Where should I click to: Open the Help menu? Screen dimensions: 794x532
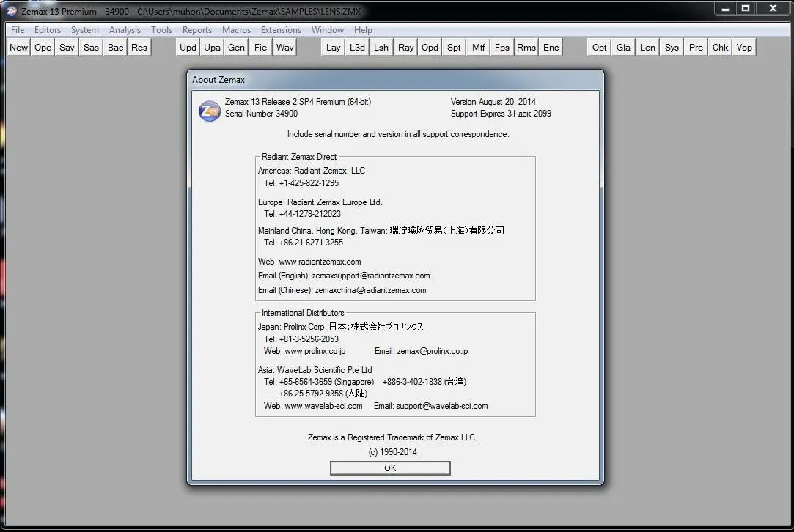point(363,30)
